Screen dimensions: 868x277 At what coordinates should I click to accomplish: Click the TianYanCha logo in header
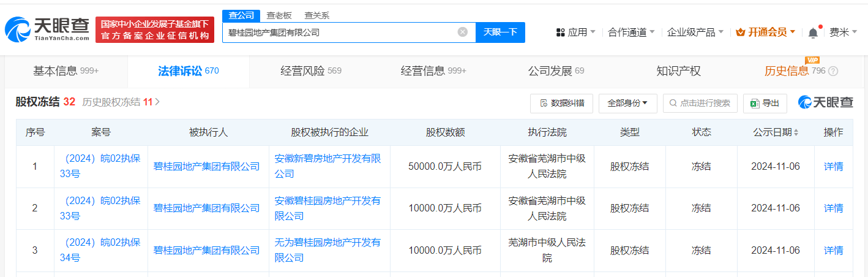(47, 29)
